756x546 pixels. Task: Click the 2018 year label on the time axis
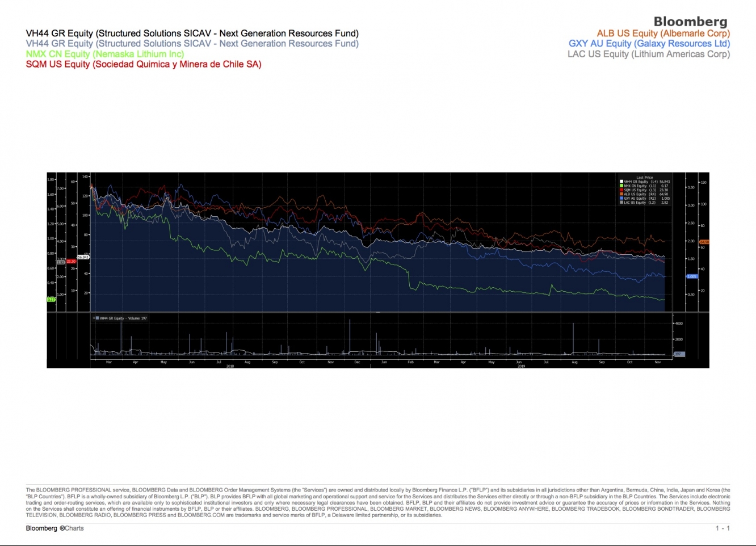click(x=230, y=366)
